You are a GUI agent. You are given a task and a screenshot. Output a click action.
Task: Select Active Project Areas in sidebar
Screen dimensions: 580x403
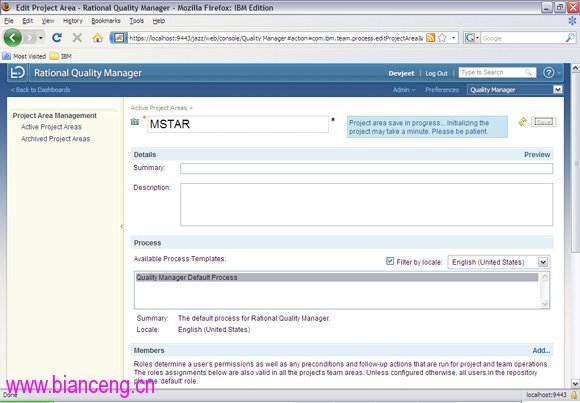tap(51, 127)
